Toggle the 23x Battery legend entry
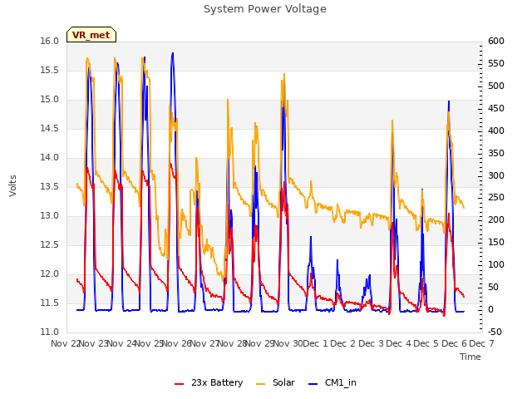Viewport: 532px width, 399px height. point(209,382)
